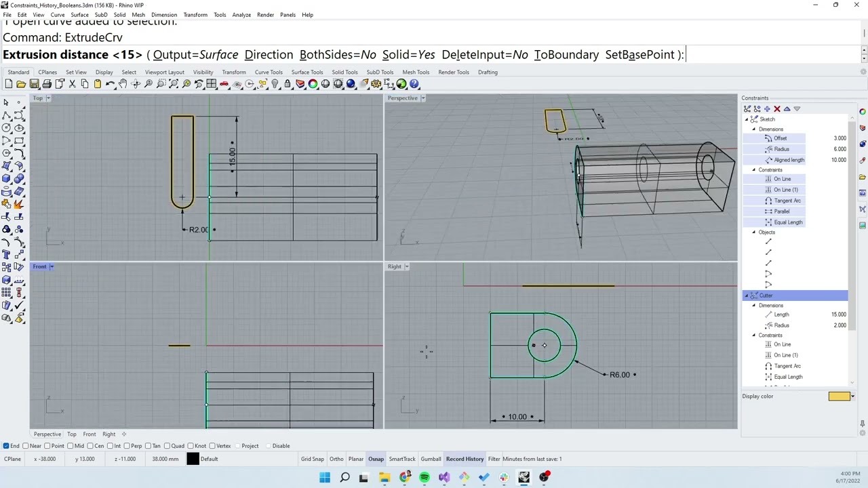
Task: Click the blue plus add icon in Constraints
Action: click(767, 108)
